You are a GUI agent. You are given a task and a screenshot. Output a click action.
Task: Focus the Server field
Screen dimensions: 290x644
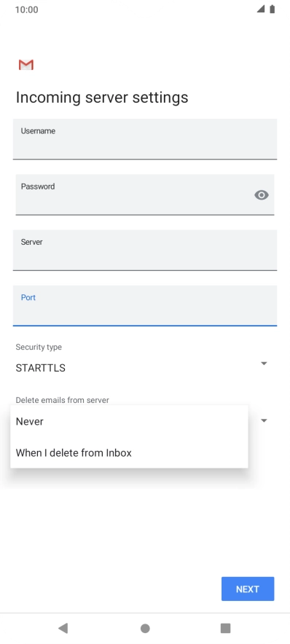click(x=144, y=250)
